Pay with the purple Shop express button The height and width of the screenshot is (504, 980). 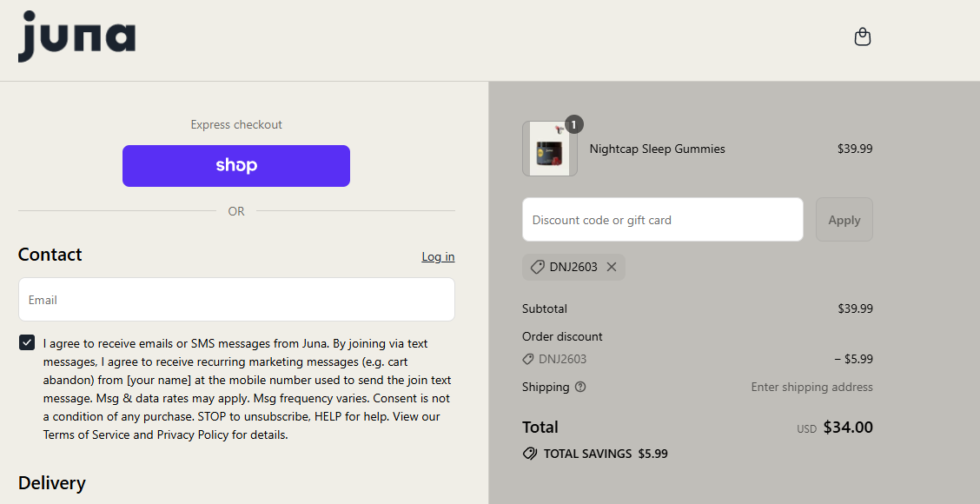tap(236, 166)
